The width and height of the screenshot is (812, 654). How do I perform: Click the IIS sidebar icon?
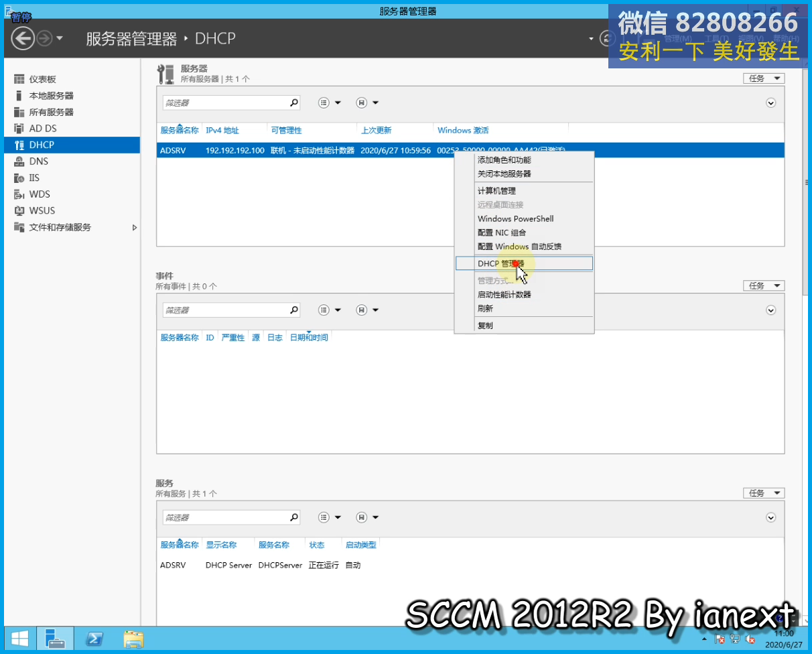point(19,178)
